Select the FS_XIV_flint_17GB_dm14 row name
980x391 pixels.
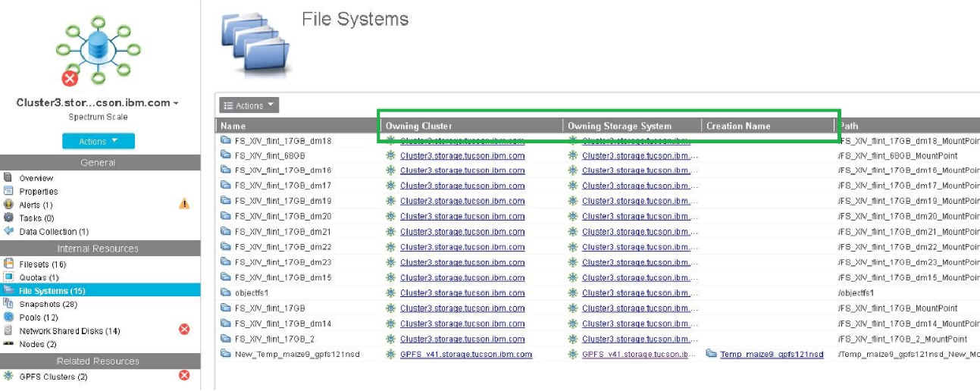283,324
